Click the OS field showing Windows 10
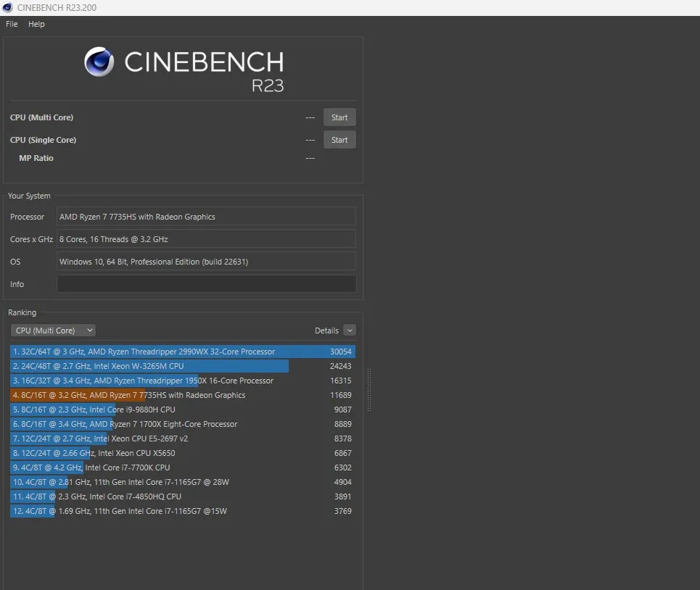This screenshot has height=590, width=700. tap(206, 262)
